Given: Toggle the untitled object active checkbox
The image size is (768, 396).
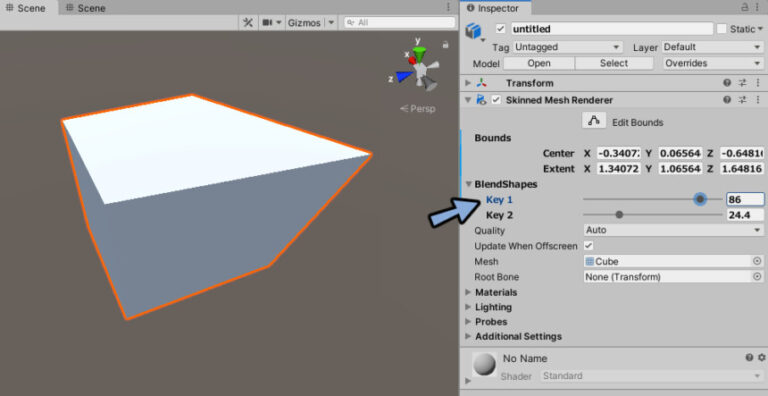Looking at the screenshot, I should click(x=500, y=29).
